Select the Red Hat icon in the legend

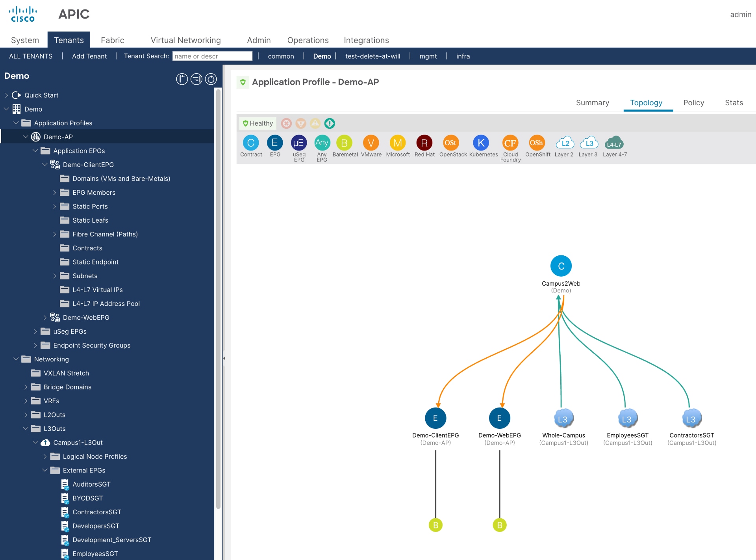point(424,143)
